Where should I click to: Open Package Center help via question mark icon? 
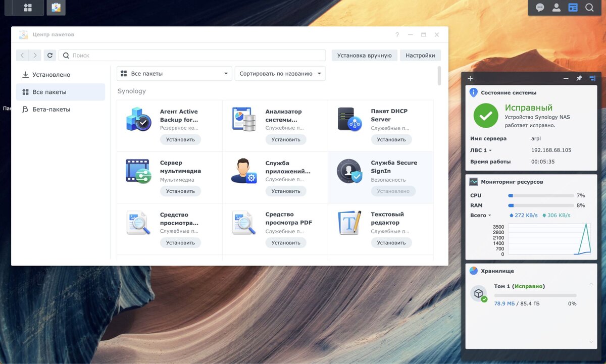(397, 34)
